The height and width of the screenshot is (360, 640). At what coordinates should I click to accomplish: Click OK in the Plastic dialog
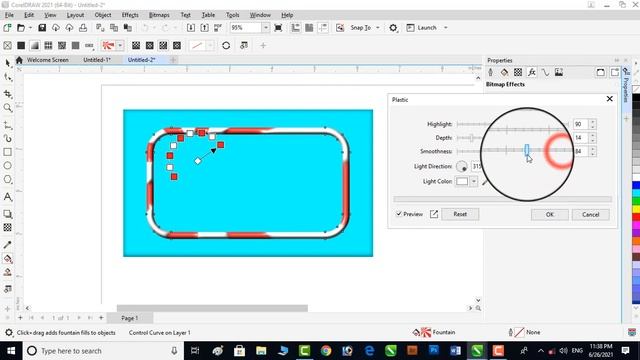tap(549, 214)
